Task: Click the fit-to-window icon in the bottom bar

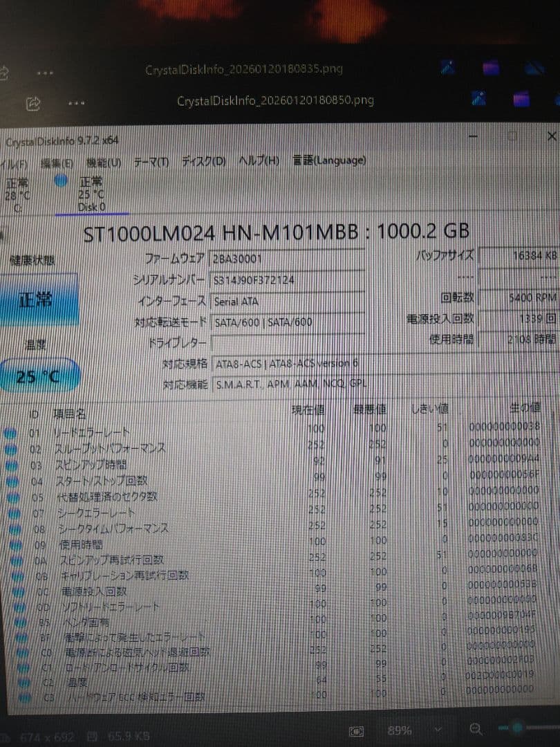Action: pos(357,730)
